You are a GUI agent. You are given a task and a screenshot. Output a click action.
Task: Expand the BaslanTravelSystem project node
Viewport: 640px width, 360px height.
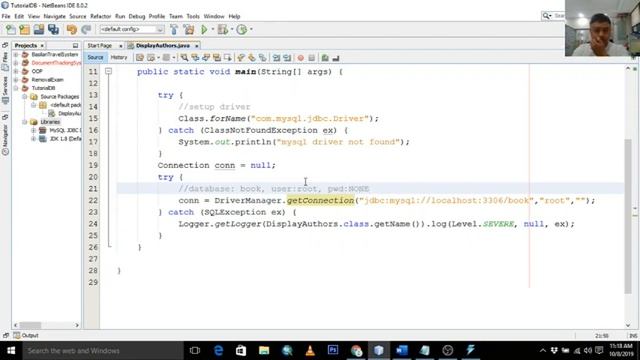[x=16, y=54]
